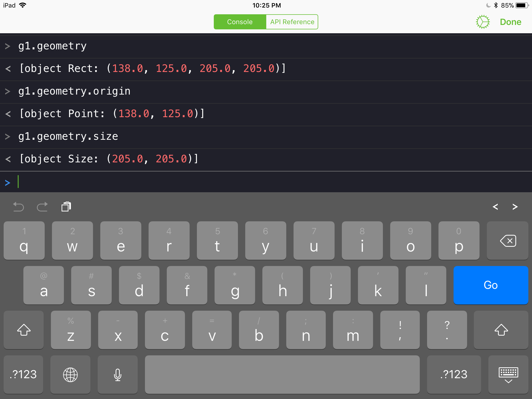The width and height of the screenshot is (532, 399).
Task: Open the console settings gear icon
Action: pos(483,22)
